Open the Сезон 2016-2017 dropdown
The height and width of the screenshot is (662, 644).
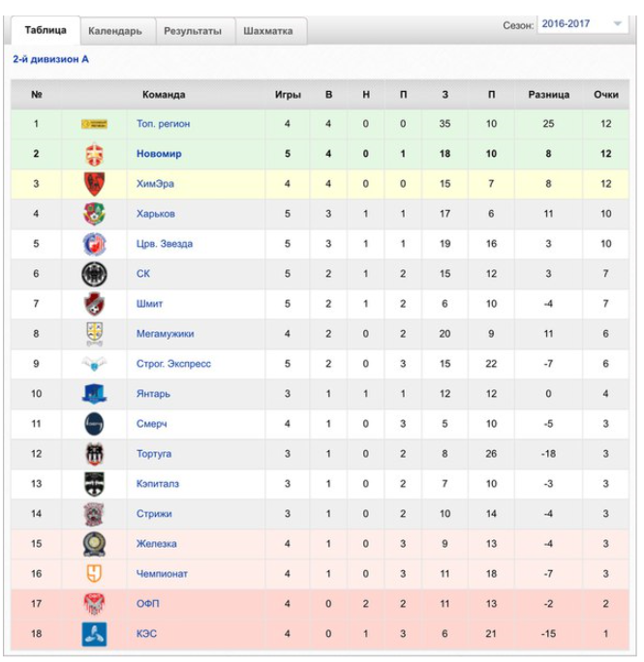[582, 24]
